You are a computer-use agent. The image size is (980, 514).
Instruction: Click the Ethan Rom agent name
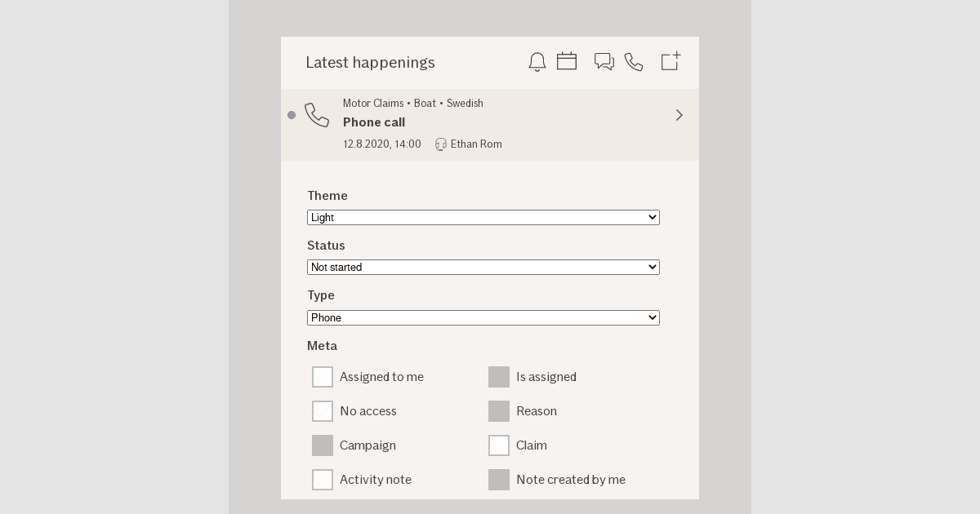click(x=476, y=144)
